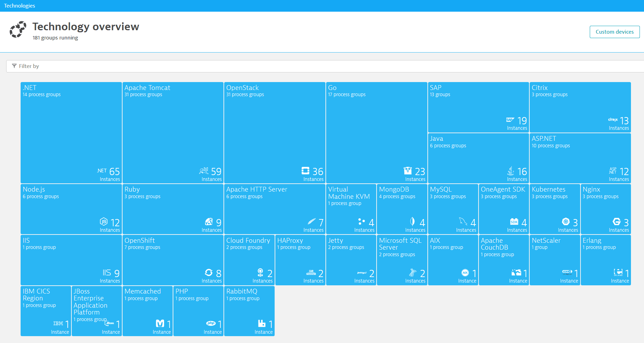
Task: Click the JBoss logo icon
Action: pos(109,323)
